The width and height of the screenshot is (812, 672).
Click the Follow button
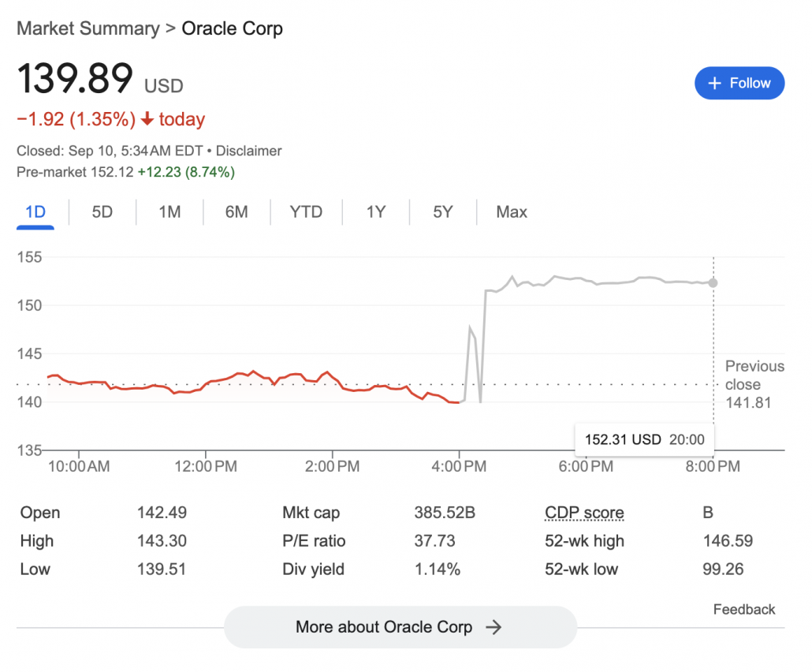pyautogui.click(x=739, y=83)
